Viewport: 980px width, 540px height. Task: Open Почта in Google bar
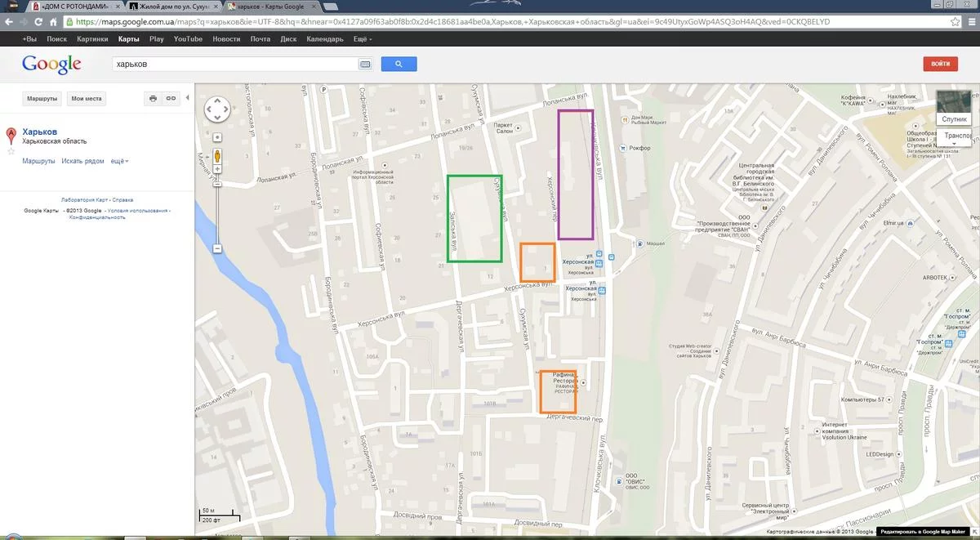pyautogui.click(x=261, y=39)
